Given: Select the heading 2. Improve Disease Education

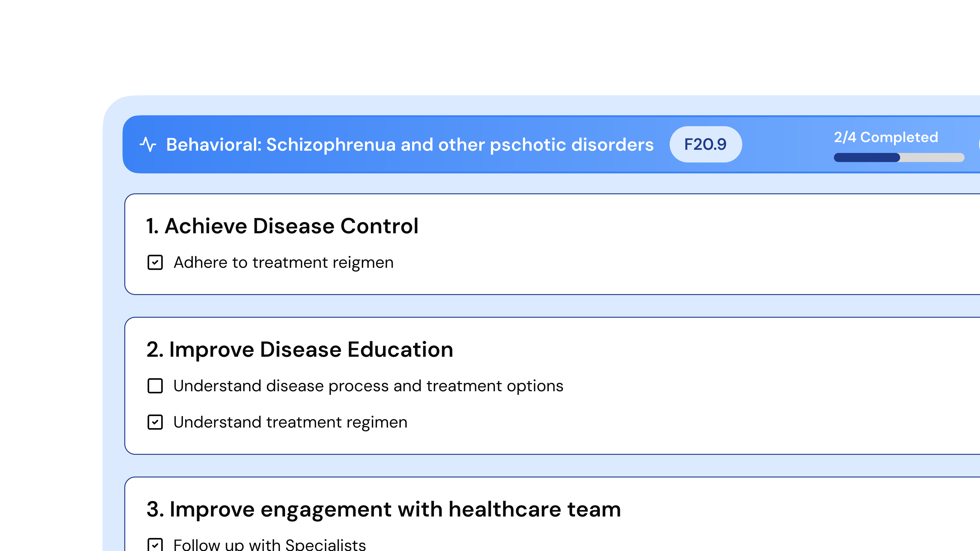Looking at the screenshot, I should [x=300, y=349].
